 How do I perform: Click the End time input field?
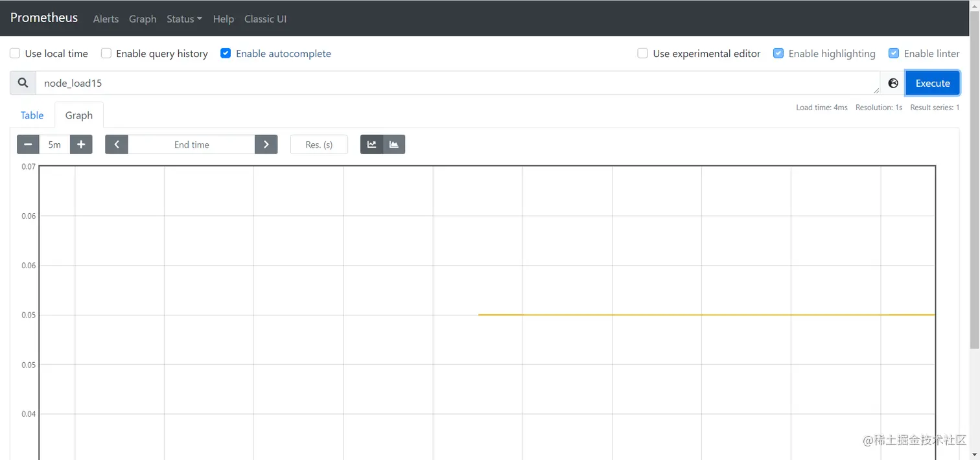pyautogui.click(x=191, y=144)
